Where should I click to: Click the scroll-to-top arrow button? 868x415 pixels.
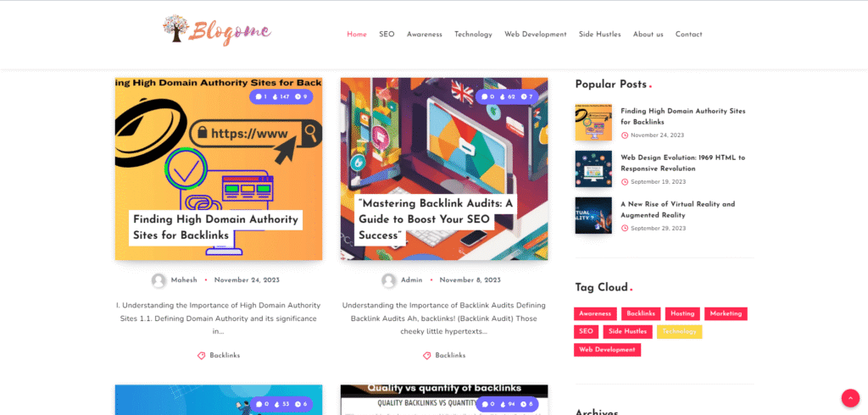[850, 398]
